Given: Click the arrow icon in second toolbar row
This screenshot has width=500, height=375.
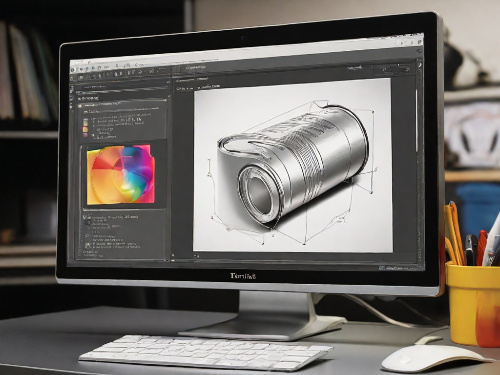Looking at the screenshot, I should [x=140, y=72].
